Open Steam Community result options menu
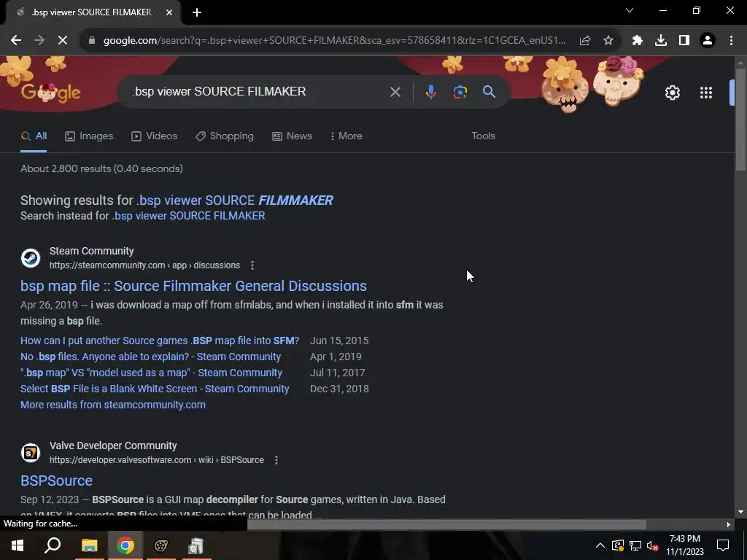This screenshot has width=747, height=560. [x=252, y=265]
